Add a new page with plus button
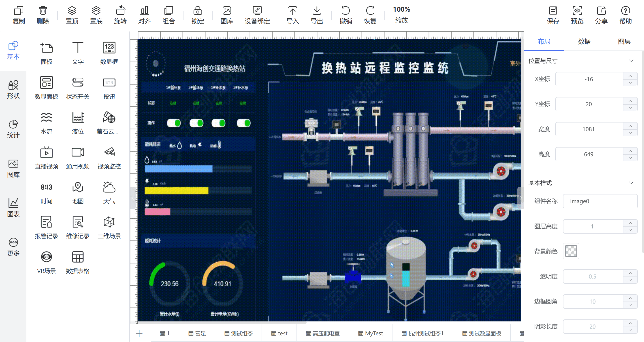 pyautogui.click(x=139, y=333)
